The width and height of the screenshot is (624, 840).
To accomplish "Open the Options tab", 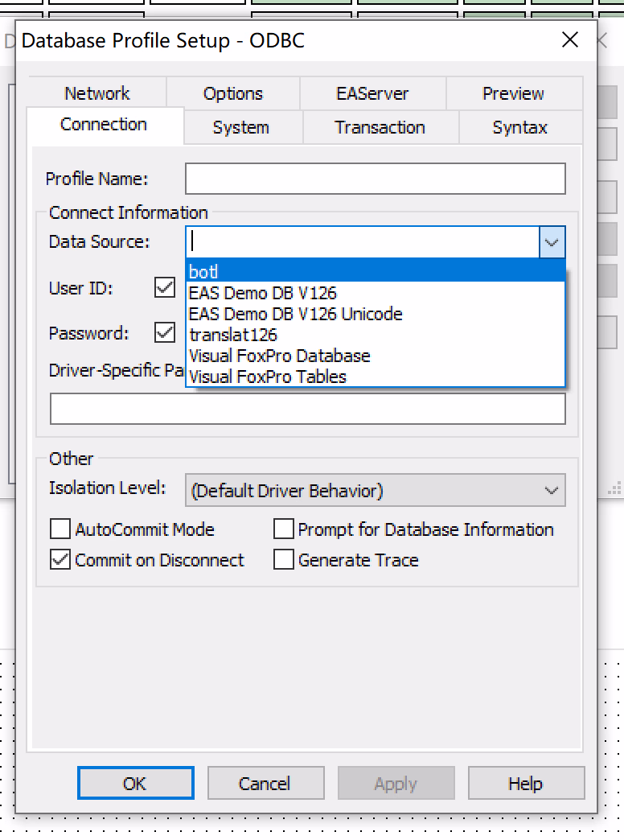I will coord(232,93).
